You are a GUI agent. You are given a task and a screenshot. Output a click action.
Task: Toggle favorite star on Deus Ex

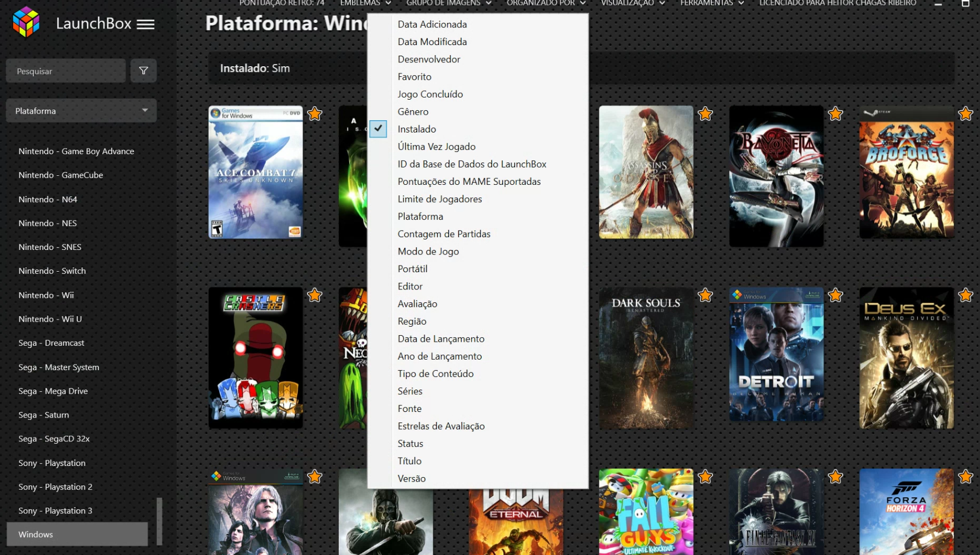966,295
